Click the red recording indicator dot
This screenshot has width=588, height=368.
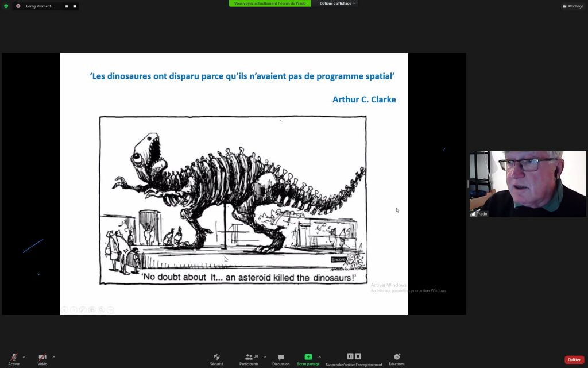click(x=18, y=6)
